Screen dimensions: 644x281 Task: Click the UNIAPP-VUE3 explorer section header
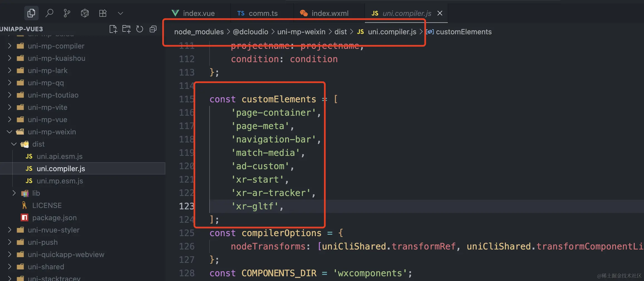21,29
